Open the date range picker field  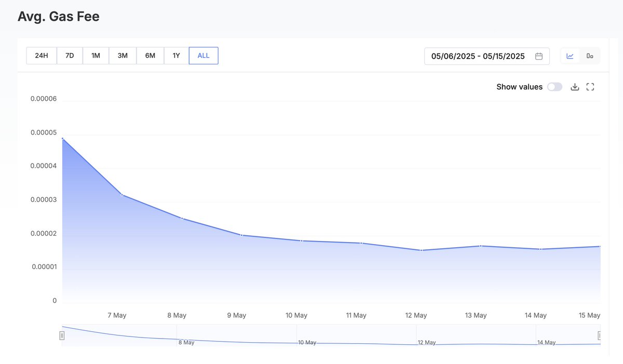tap(487, 56)
